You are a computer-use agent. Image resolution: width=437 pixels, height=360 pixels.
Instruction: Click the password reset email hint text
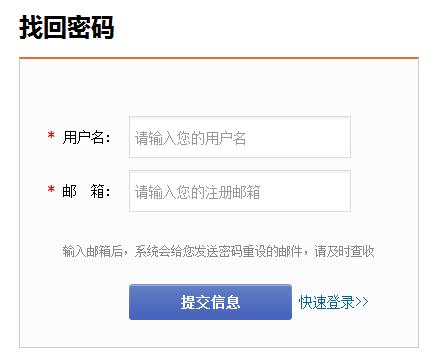coord(218,251)
